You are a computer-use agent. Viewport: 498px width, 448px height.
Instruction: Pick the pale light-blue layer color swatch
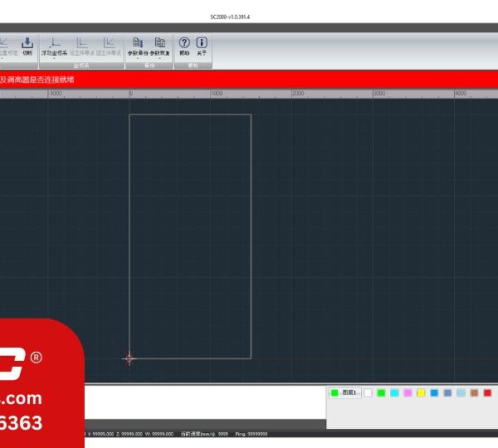tap(461, 392)
